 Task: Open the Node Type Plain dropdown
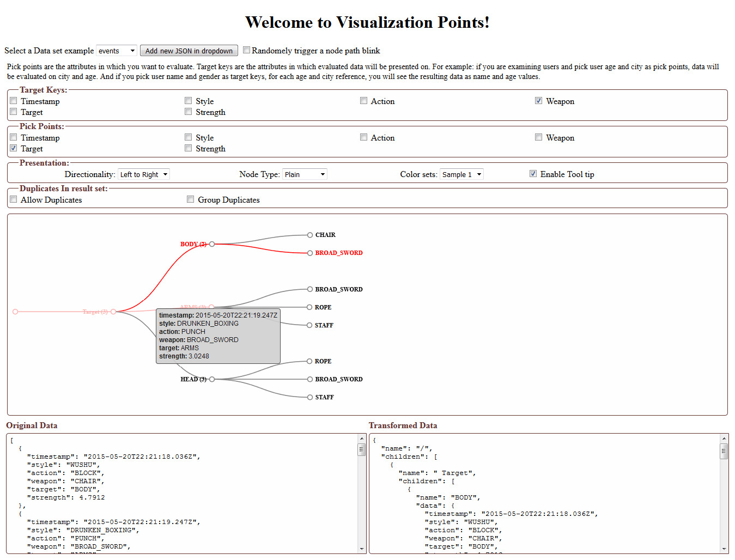305,174
